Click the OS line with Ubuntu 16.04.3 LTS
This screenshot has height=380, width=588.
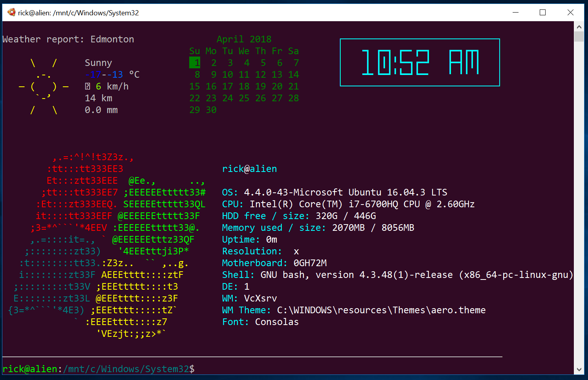click(x=335, y=192)
